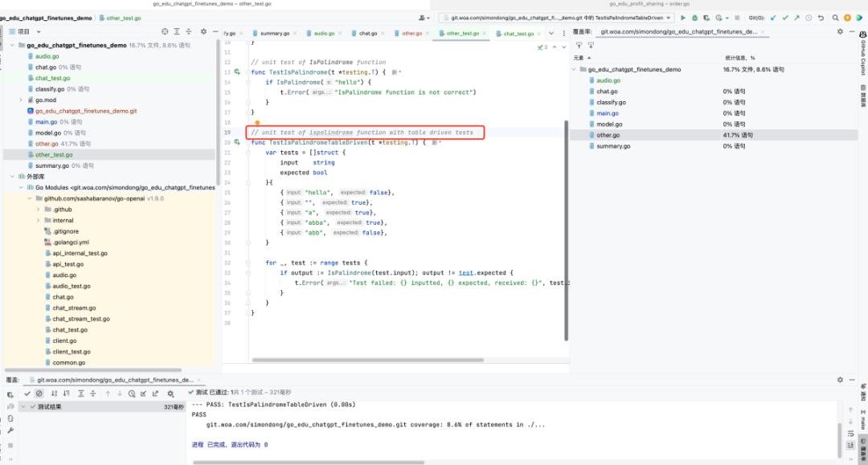This screenshot has width=868, height=465.
Task: Collapse all test results in runner
Action: pyautogui.click(x=93, y=394)
